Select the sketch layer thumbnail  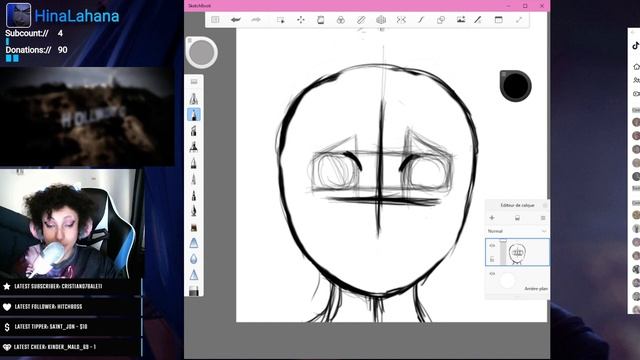coord(518,253)
